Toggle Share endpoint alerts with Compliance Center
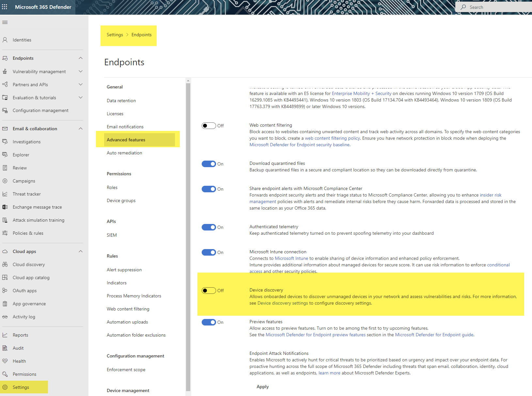This screenshot has width=532, height=396. point(209,189)
